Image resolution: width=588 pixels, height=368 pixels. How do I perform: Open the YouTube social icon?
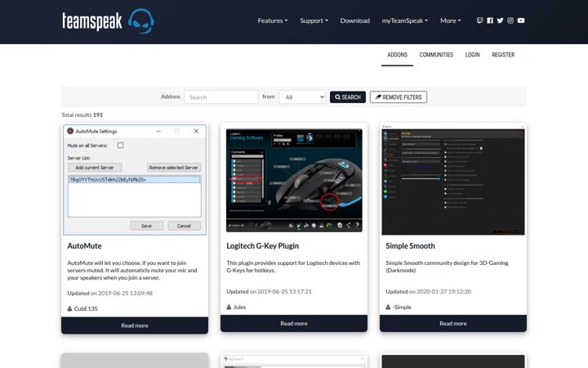pyautogui.click(x=521, y=20)
